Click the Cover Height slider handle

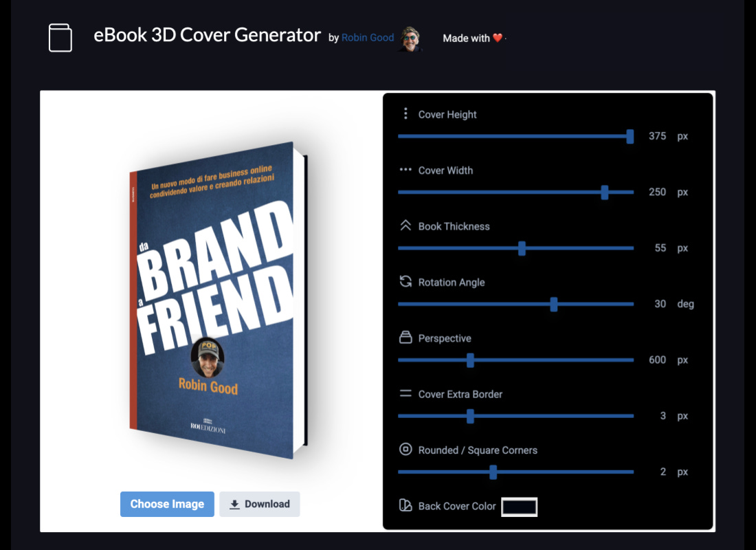(x=630, y=137)
